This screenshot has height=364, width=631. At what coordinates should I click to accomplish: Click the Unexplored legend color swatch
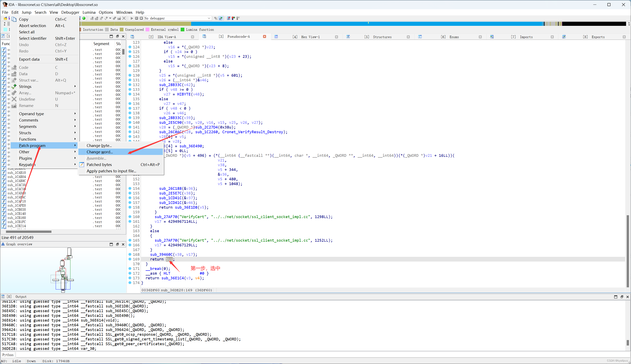tap(122, 30)
